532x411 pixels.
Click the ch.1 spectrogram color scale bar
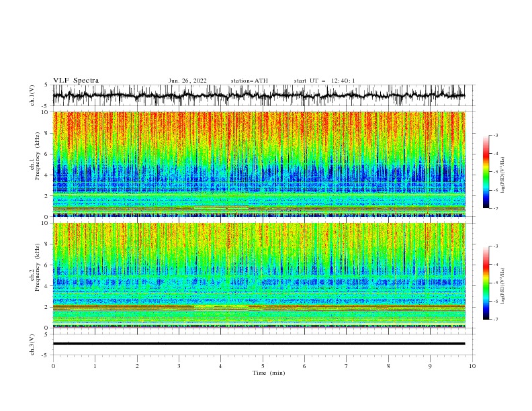pos(486,172)
